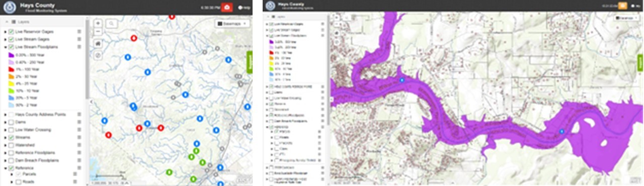This screenshot has width=644, height=186.
Task: Open Help in the left window header
Action: [x=244, y=8]
